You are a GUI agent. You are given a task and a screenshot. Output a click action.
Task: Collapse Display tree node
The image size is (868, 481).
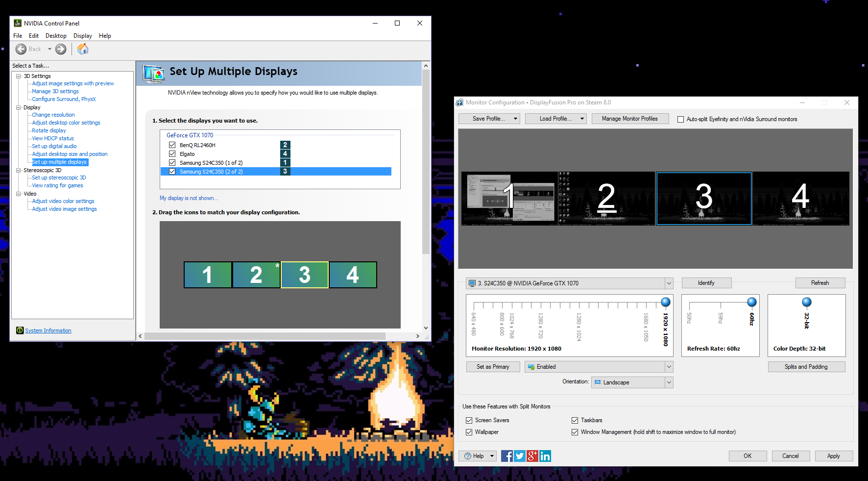tap(19, 107)
